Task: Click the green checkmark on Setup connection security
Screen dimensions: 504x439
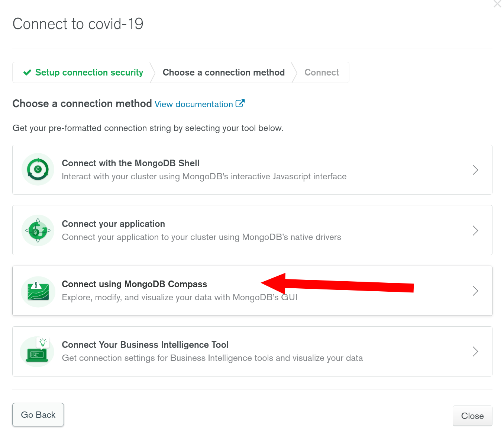Action: (27, 73)
